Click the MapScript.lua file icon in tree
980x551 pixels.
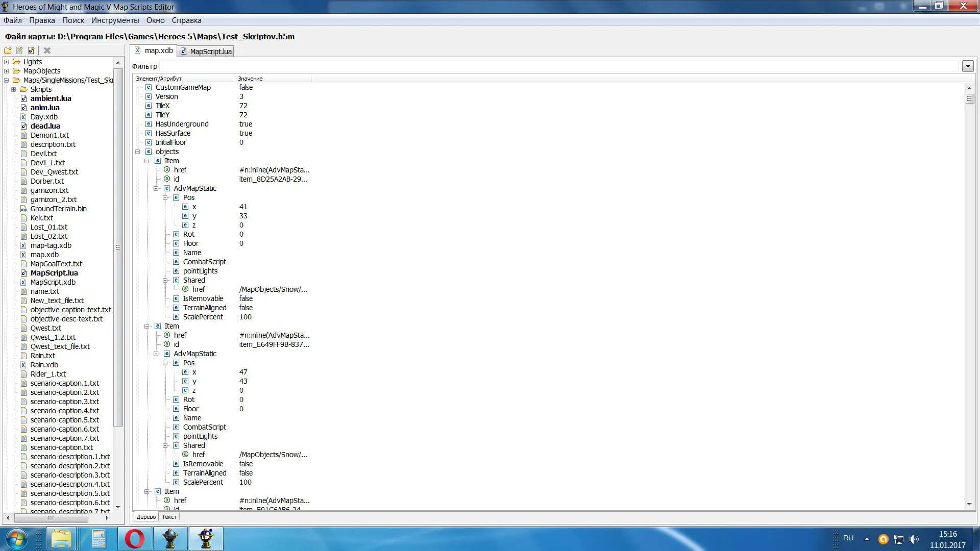pos(23,273)
